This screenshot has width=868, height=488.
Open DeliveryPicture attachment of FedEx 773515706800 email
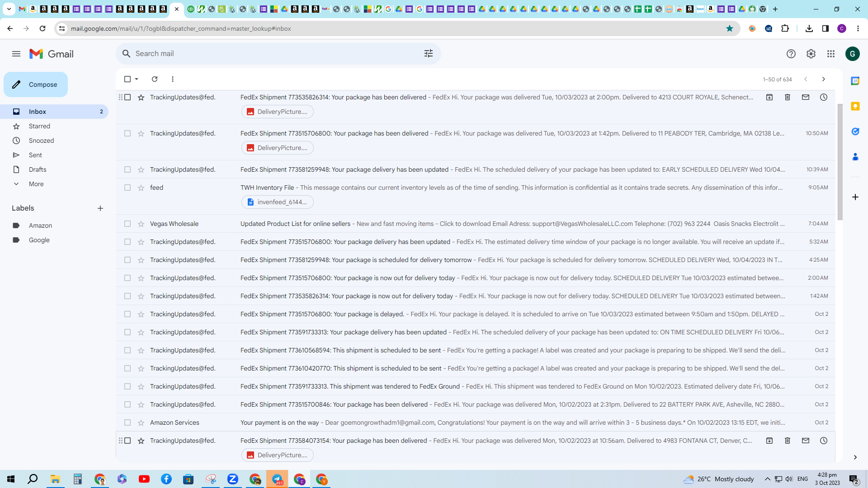(x=278, y=148)
